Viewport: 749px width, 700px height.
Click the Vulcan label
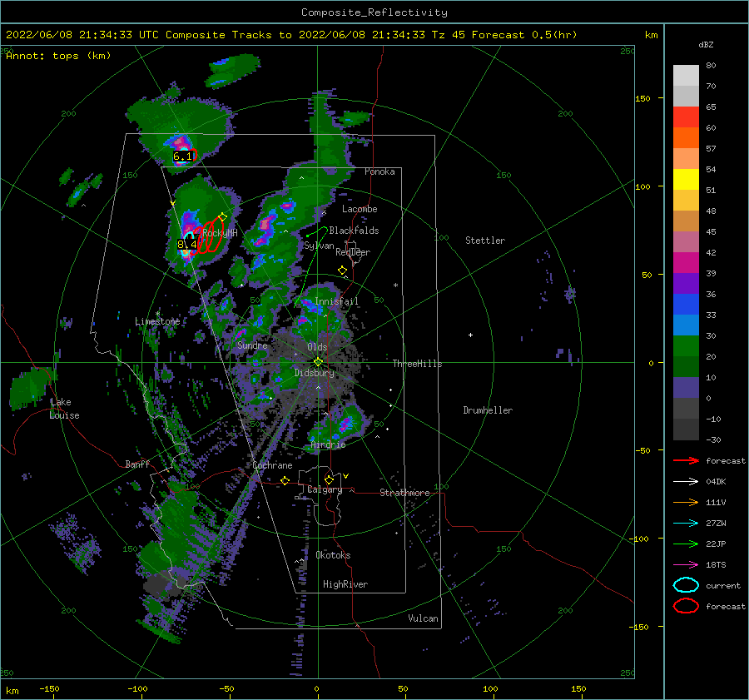pos(424,618)
